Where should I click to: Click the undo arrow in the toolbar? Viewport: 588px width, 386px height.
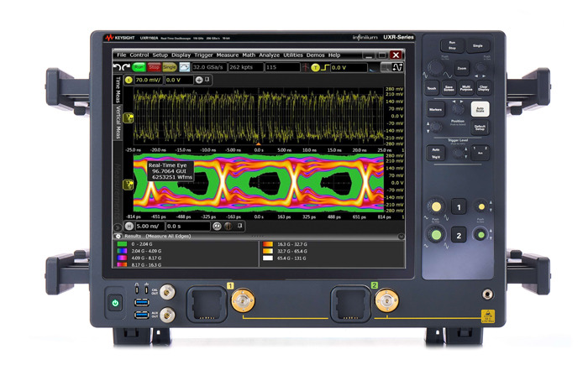pyautogui.click(x=119, y=66)
